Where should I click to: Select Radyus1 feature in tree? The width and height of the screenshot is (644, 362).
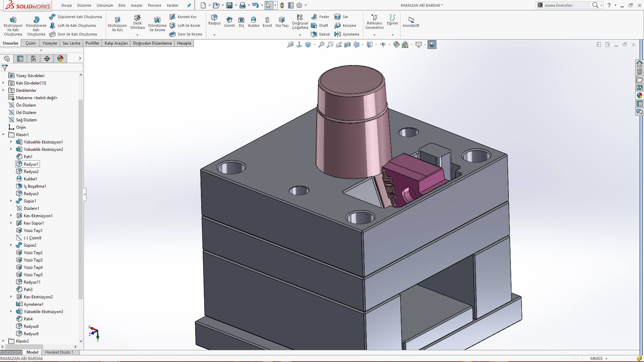pyautogui.click(x=27, y=164)
